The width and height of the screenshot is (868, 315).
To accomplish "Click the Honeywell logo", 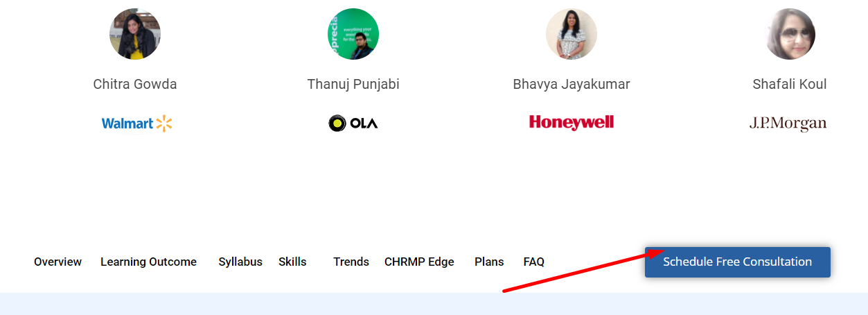I will point(572,123).
